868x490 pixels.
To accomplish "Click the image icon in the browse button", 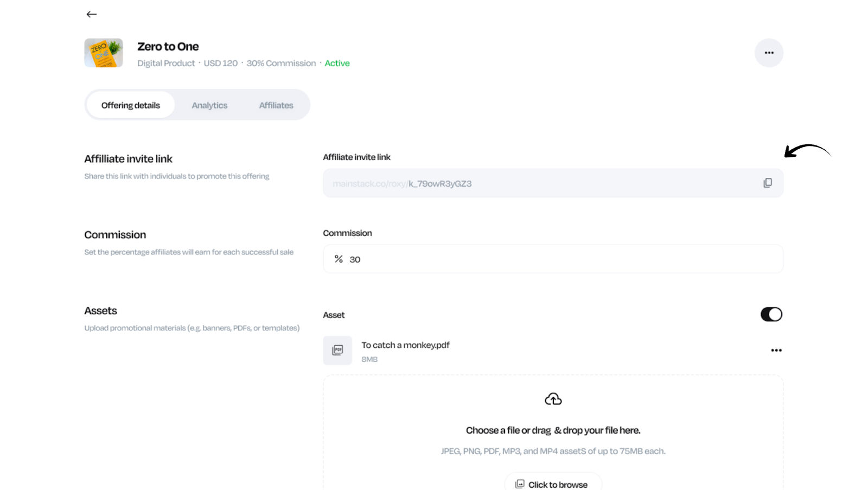I will (x=520, y=483).
